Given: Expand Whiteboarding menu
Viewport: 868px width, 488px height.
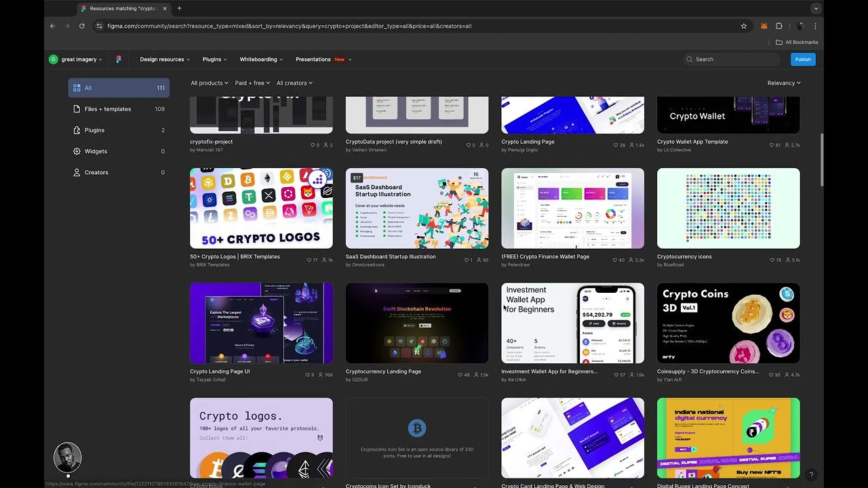Looking at the screenshot, I should coord(261,59).
